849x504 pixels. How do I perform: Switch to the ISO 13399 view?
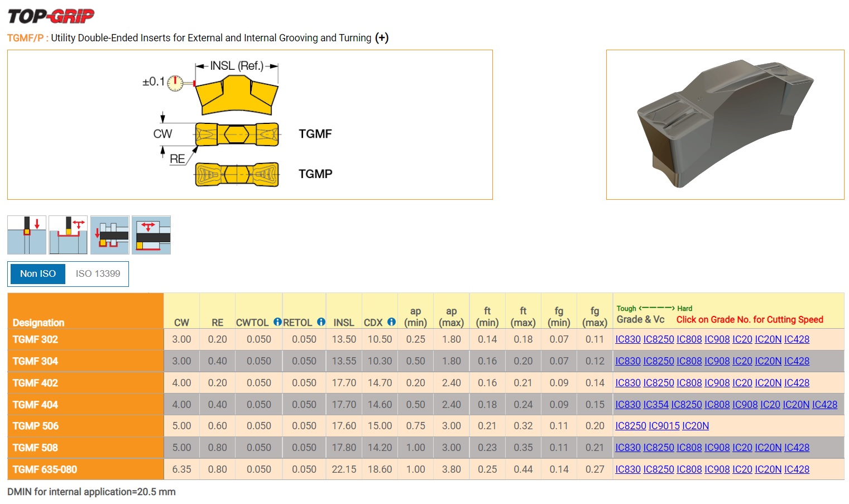[98, 273]
